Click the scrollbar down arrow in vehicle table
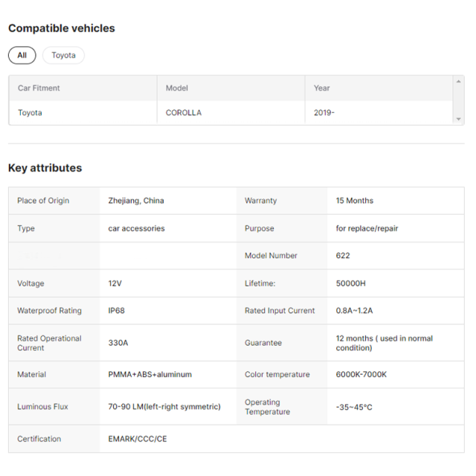The height and width of the screenshot is (476, 476). click(458, 119)
